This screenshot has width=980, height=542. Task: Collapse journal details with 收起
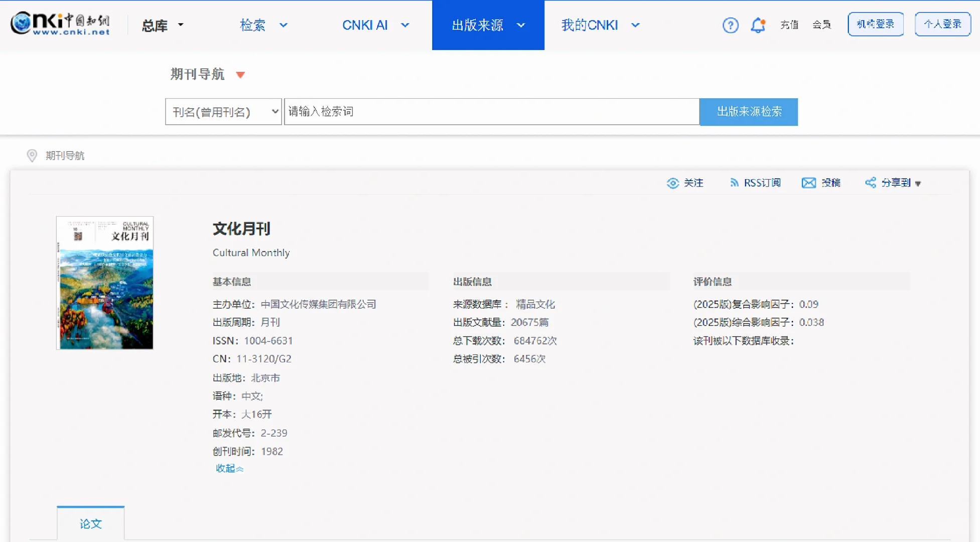[229, 468]
